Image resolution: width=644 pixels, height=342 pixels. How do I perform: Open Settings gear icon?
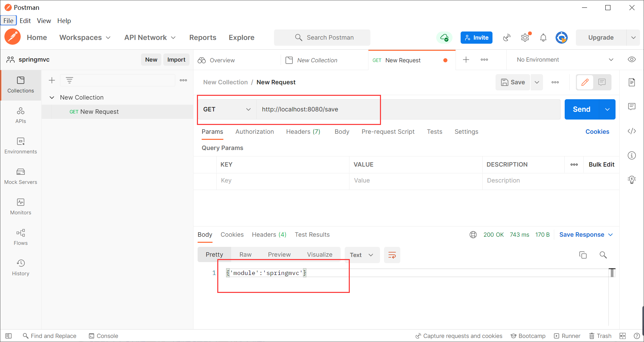(x=525, y=38)
